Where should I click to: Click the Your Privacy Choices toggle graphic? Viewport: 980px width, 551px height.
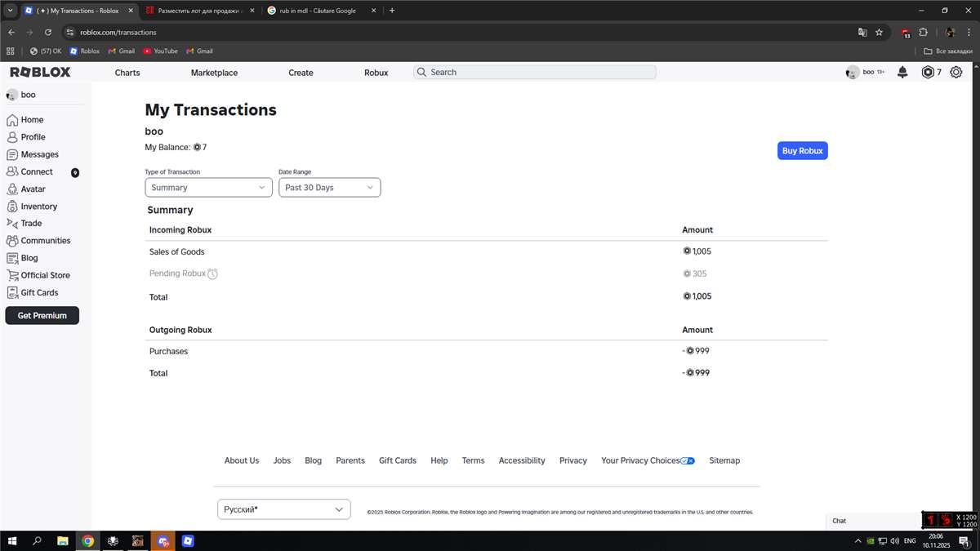coord(688,460)
